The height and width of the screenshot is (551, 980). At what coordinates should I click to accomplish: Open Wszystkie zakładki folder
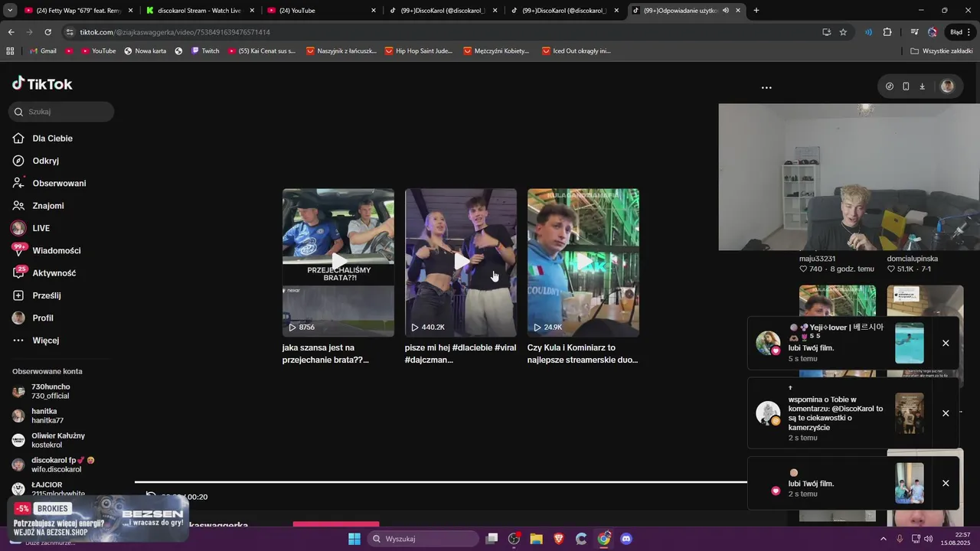click(942, 51)
